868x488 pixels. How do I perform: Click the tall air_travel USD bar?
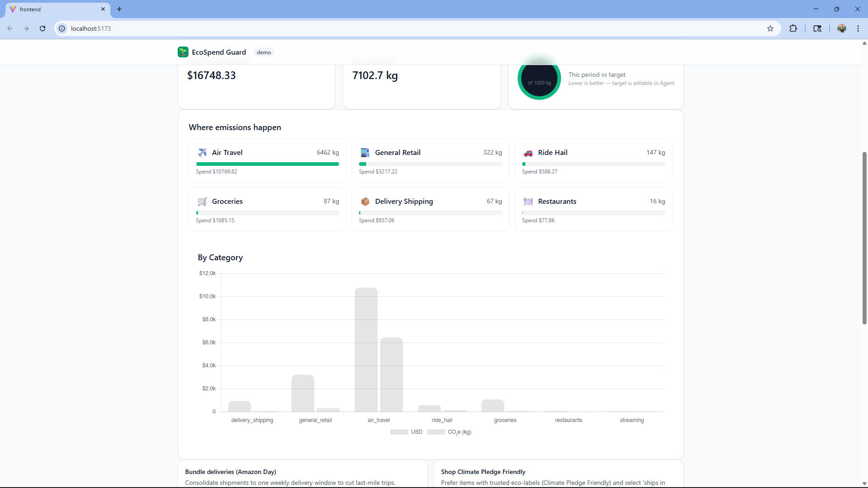(x=366, y=350)
